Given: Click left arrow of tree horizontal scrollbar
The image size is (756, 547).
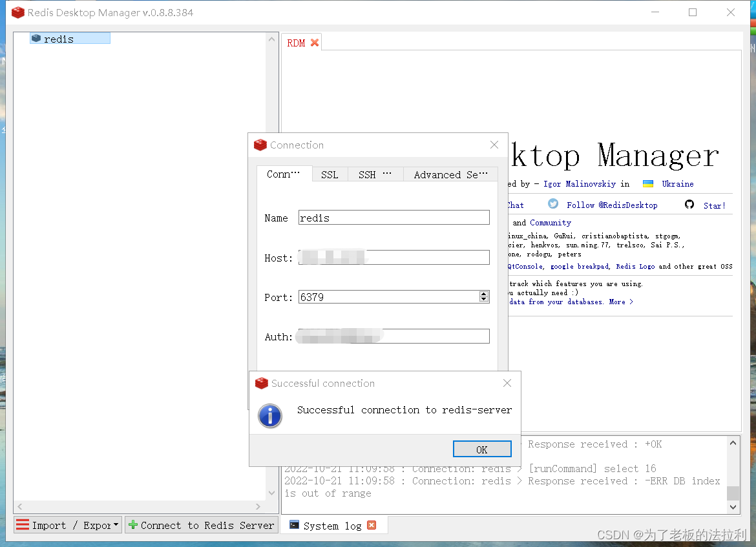Looking at the screenshot, I should click(x=20, y=506).
